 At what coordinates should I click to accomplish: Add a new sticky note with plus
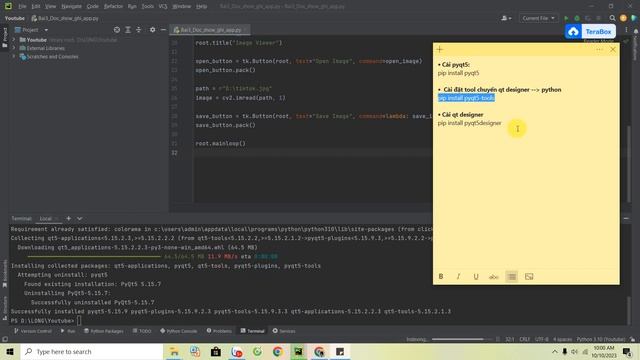pos(440,49)
